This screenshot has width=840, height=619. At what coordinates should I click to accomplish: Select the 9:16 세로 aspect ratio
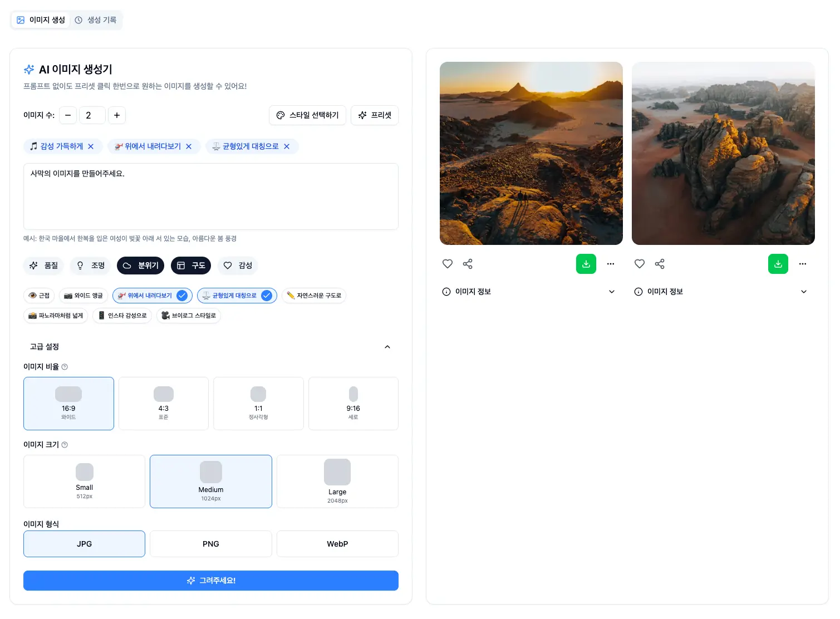pos(353,404)
